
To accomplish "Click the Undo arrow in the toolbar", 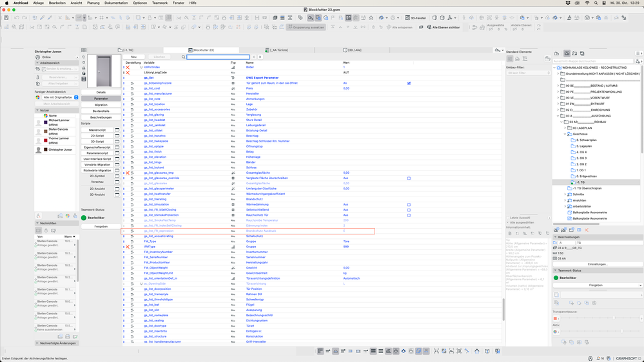I will (x=17, y=17).
